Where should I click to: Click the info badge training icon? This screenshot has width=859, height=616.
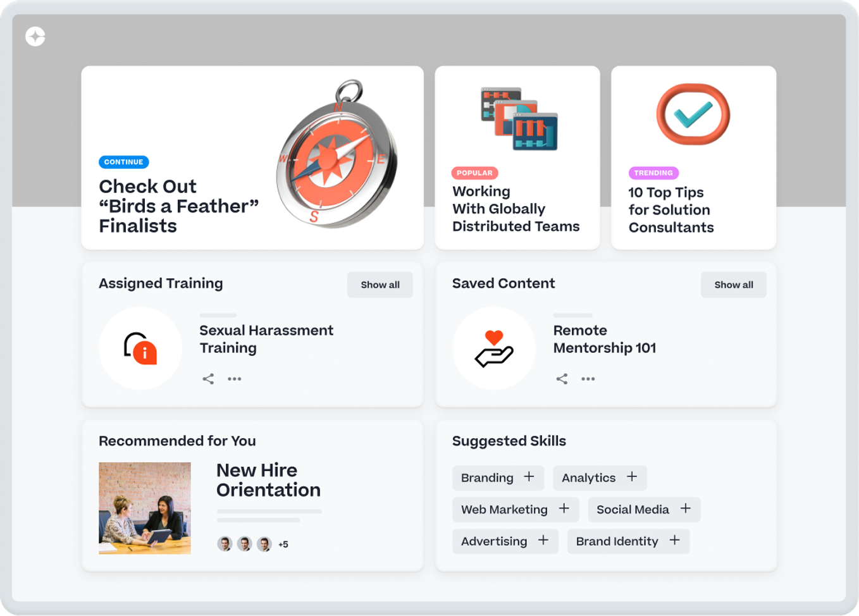click(140, 348)
